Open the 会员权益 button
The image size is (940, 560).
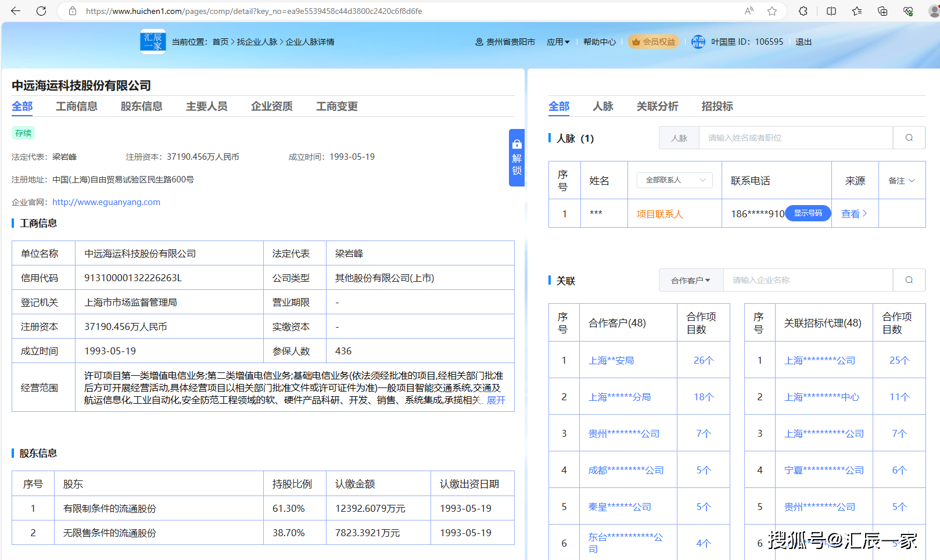click(654, 42)
